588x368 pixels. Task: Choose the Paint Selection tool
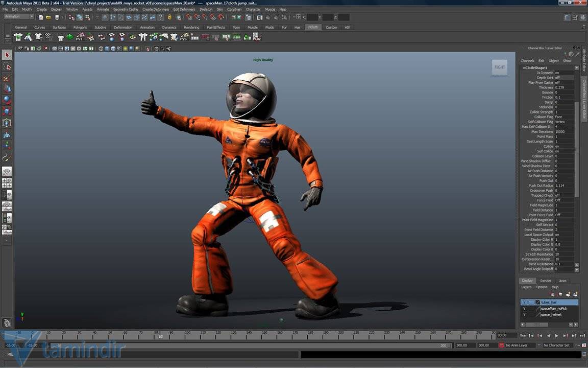[x=7, y=78]
